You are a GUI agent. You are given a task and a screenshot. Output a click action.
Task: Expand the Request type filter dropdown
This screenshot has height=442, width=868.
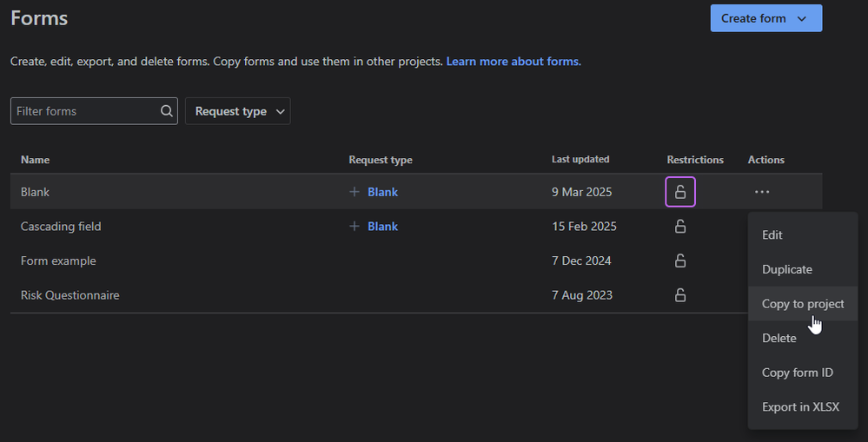coord(237,111)
